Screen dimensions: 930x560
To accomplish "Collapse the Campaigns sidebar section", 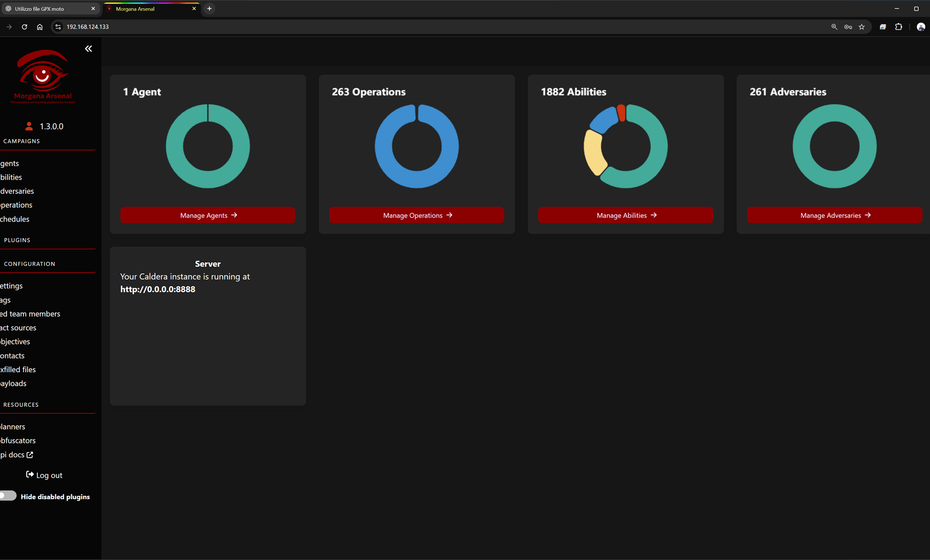I will 21,141.
